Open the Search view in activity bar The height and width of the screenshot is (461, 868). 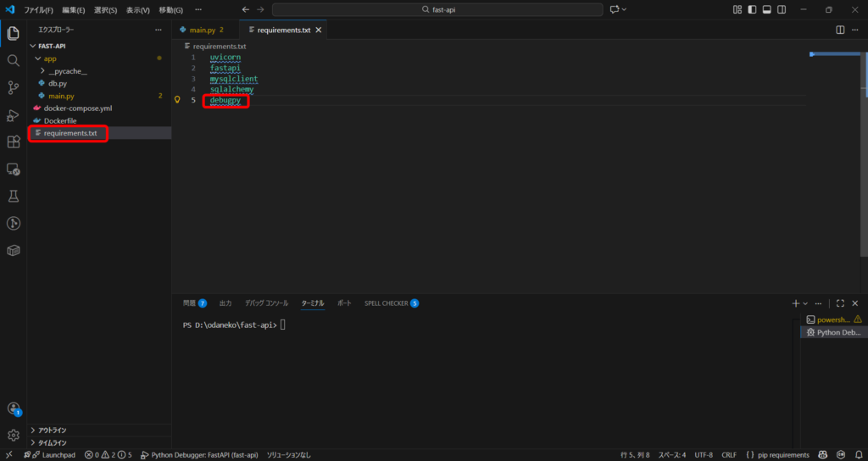[14, 61]
